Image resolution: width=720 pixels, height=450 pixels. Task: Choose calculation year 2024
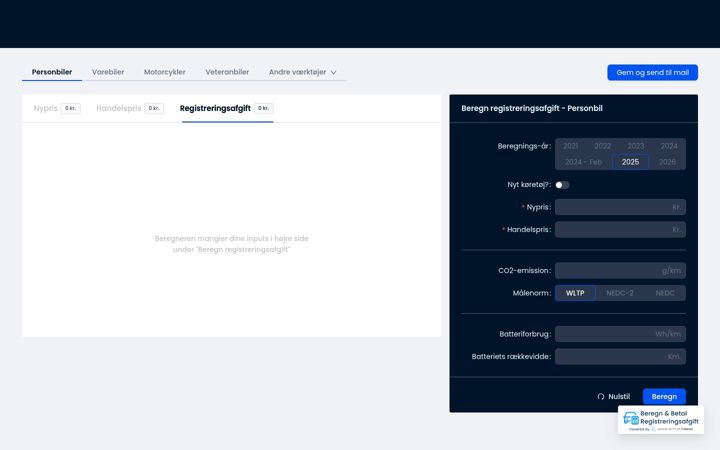[x=669, y=146]
